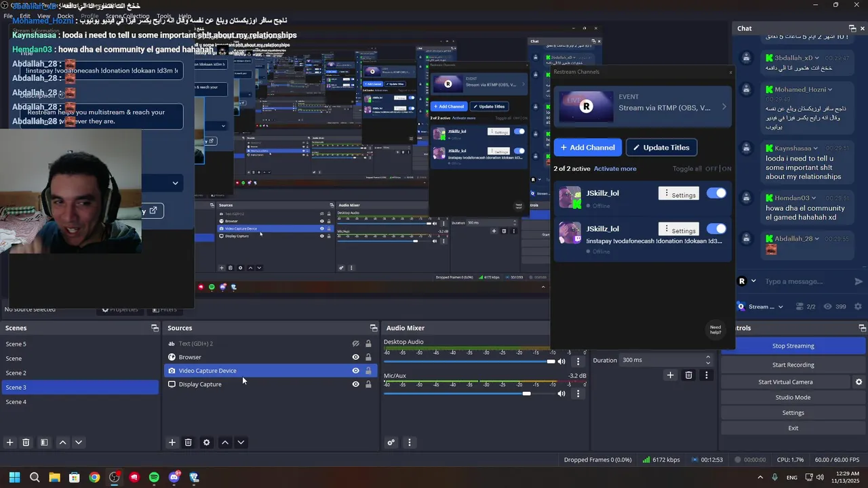Click Add Channel in Restream Channels dock
The height and width of the screenshot is (488, 868).
click(588, 147)
